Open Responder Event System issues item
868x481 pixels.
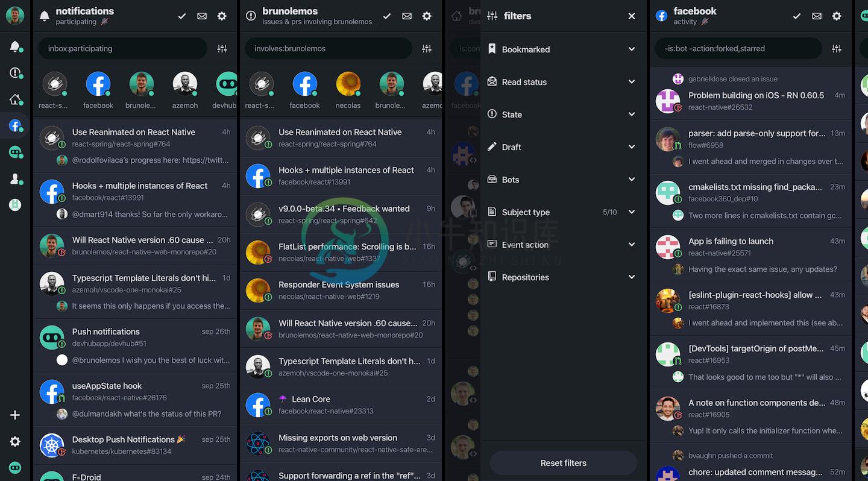coord(341,291)
